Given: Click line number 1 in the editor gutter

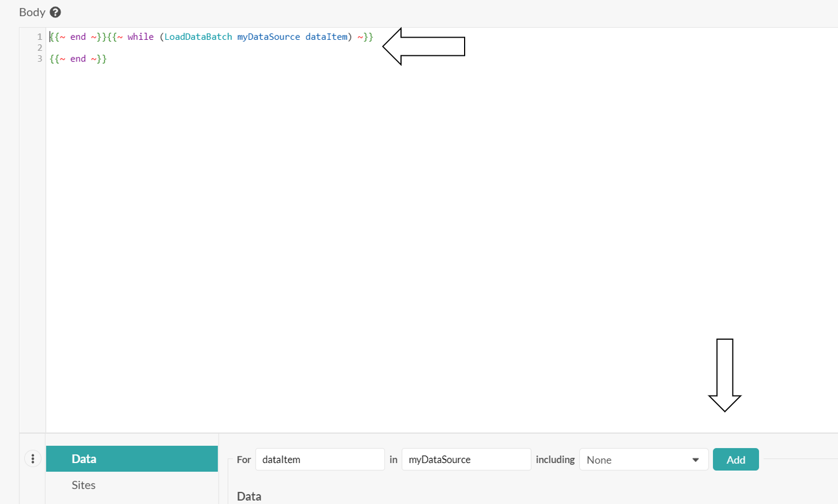Looking at the screenshot, I should [39, 37].
